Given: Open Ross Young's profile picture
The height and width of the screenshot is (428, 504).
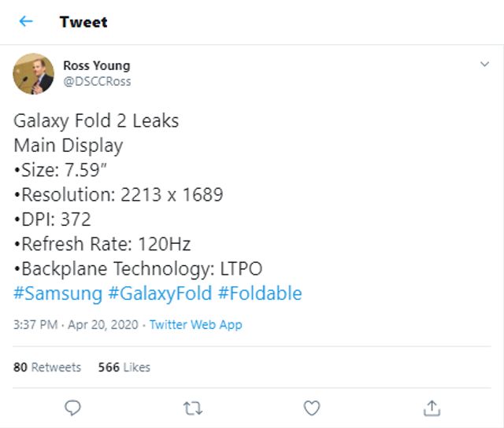Looking at the screenshot, I should (33, 74).
